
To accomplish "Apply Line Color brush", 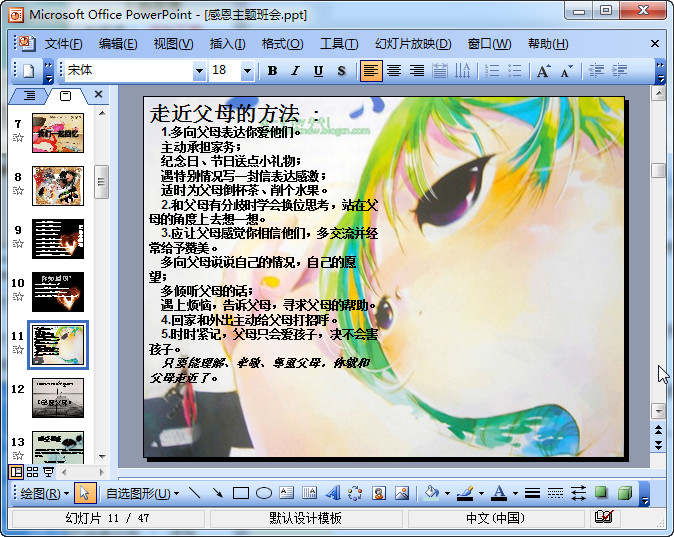I will pos(465,493).
